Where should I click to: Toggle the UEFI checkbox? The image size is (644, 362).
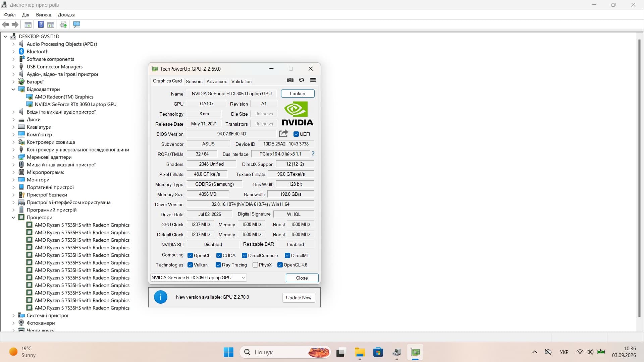[296, 134]
